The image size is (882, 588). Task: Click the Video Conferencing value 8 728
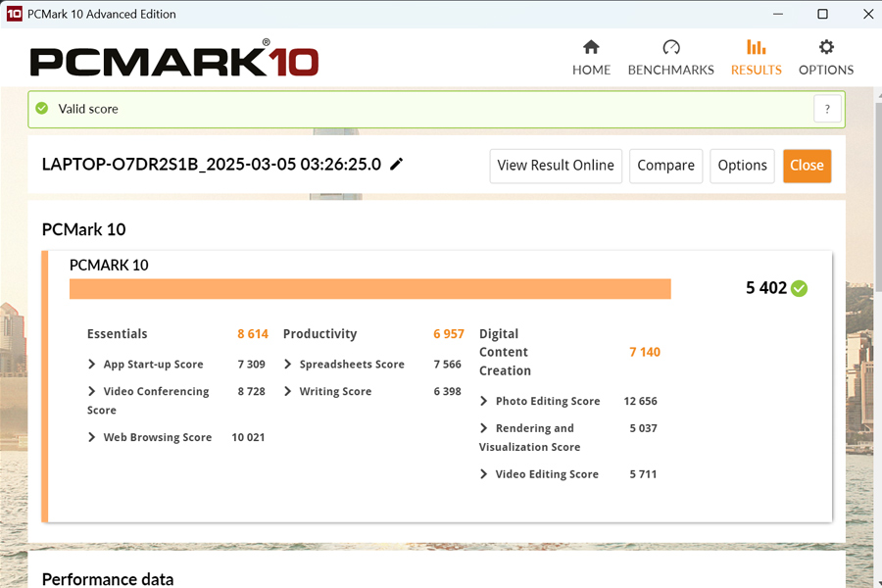pyautogui.click(x=251, y=391)
